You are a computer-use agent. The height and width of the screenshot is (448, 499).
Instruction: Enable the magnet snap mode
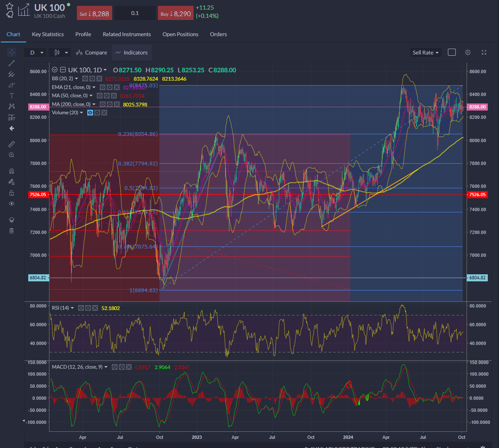click(x=12, y=171)
